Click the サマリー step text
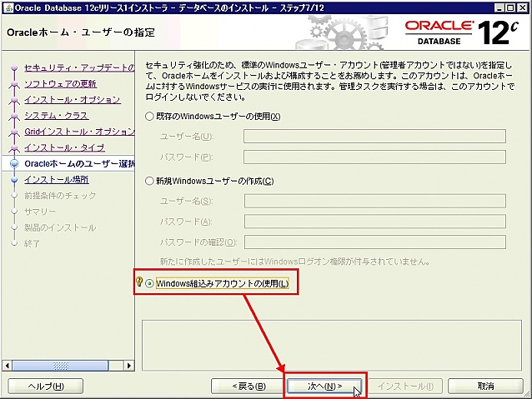Viewport: 532px width, 399px height. (x=40, y=212)
